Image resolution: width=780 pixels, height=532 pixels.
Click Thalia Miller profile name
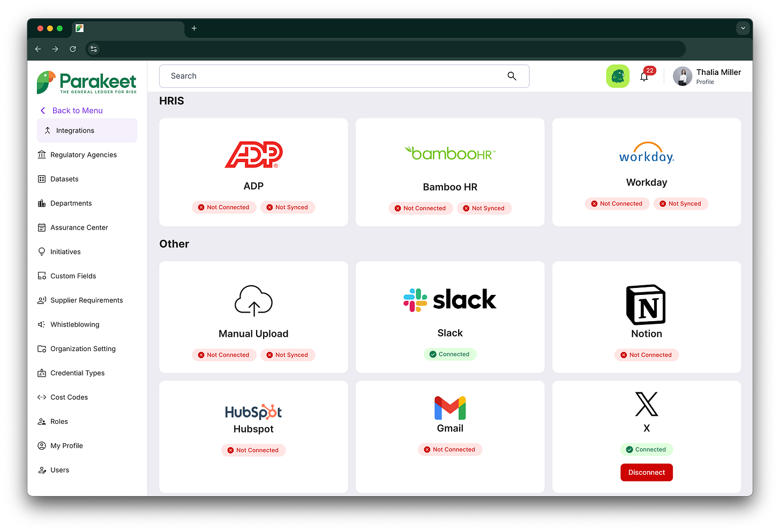[x=719, y=72]
